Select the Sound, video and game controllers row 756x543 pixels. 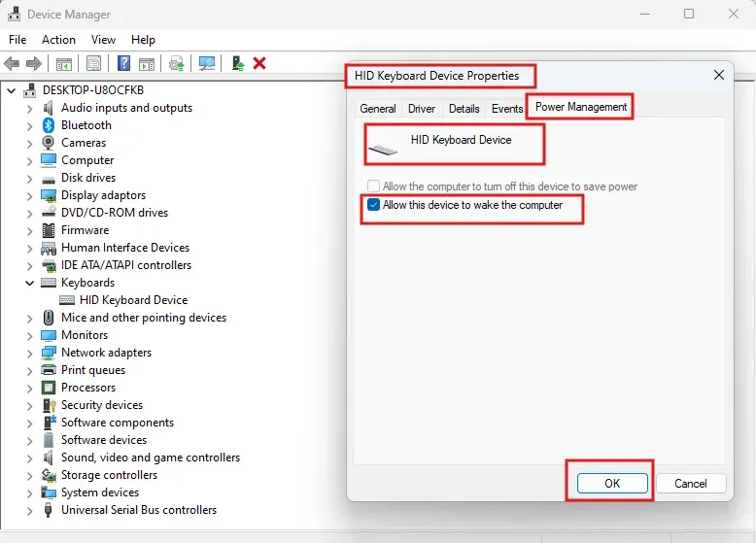151,458
